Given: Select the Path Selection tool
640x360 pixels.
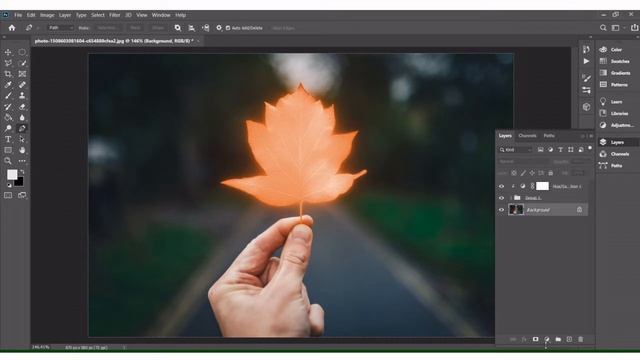Looking at the screenshot, I should tap(22, 139).
